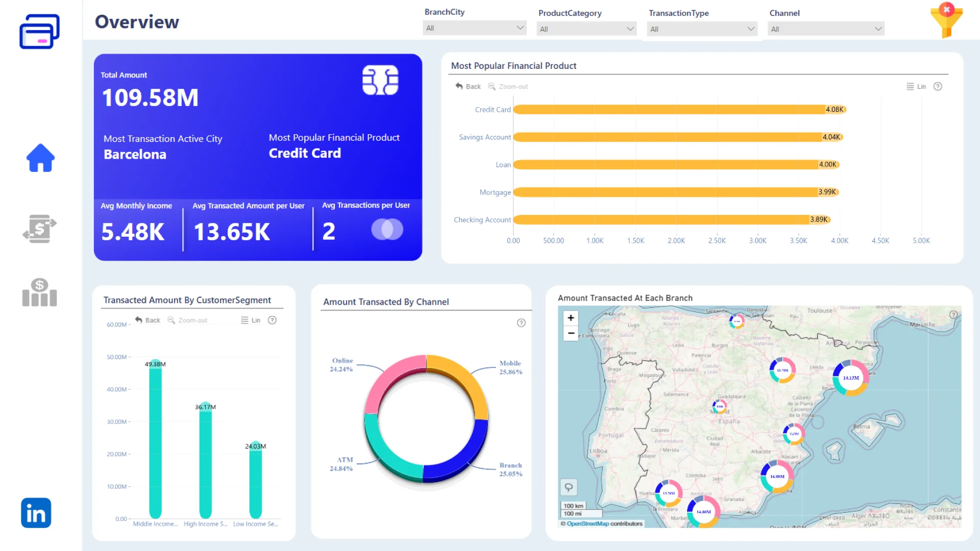The height and width of the screenshot is (551, 980).
Task: Zoom out on the branch map
Action: [x=571, y=333]
